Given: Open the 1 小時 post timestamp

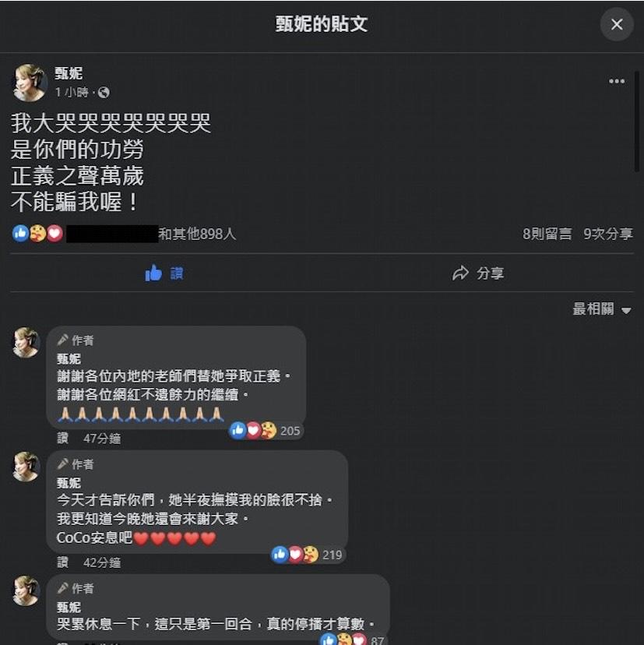Looking at the screenshot, I should click(72, 92).
